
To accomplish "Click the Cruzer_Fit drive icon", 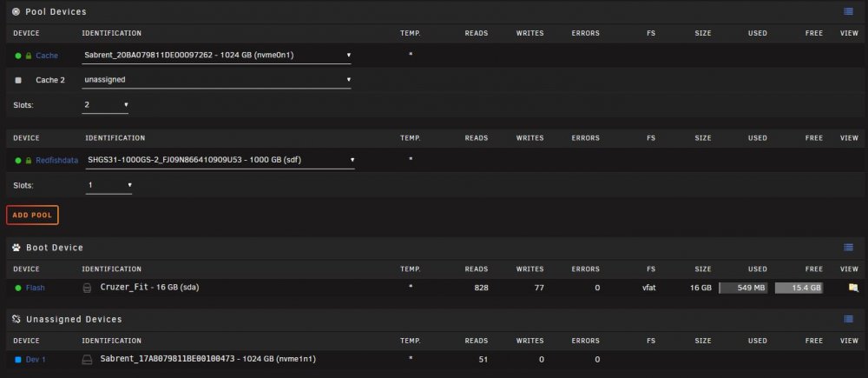I will [x=87, y=288].
